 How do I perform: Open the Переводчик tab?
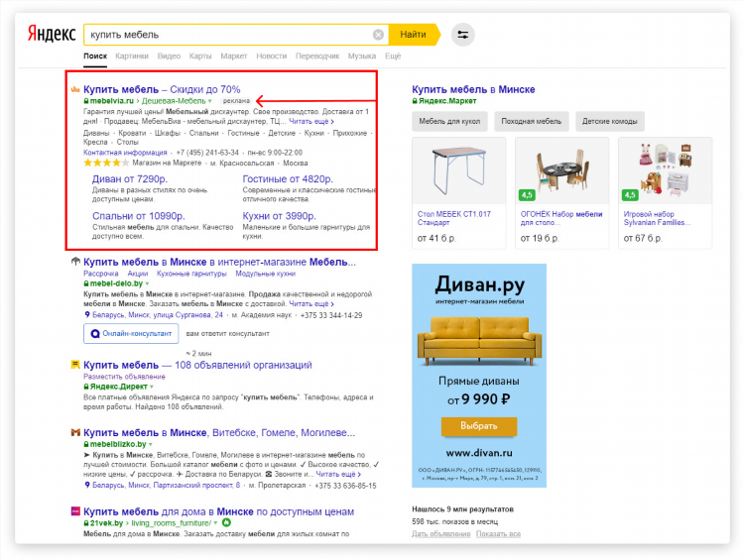(317, 56)
